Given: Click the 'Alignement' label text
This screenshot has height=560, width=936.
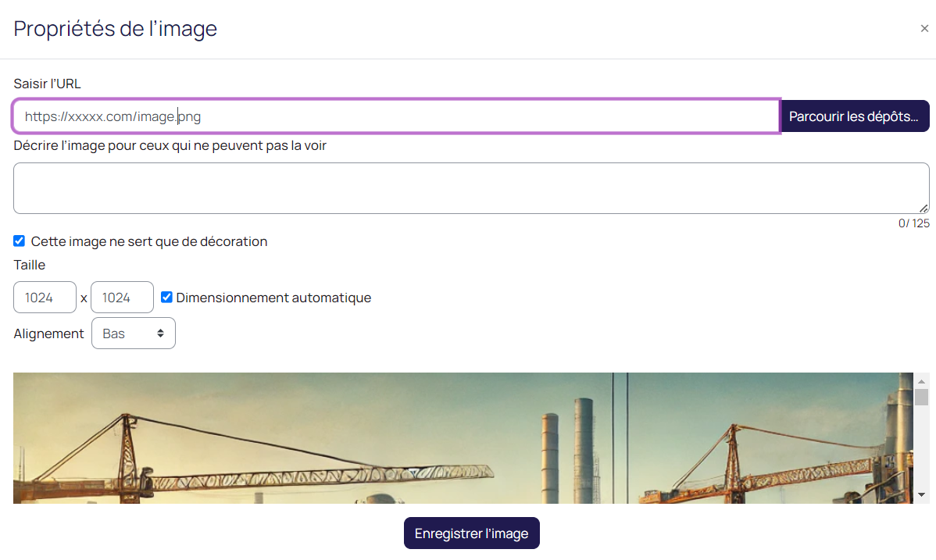Looking at the screenshot, I should coord(48,334).
